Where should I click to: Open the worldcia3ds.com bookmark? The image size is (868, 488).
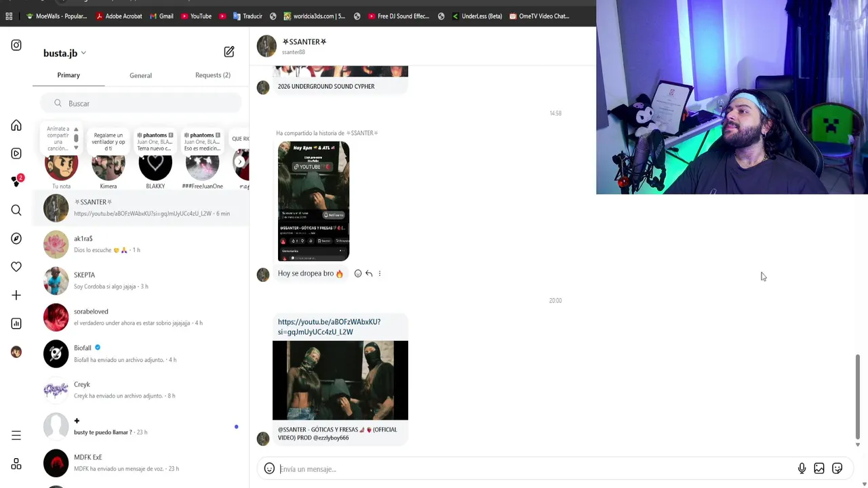(x=315, y=16)
